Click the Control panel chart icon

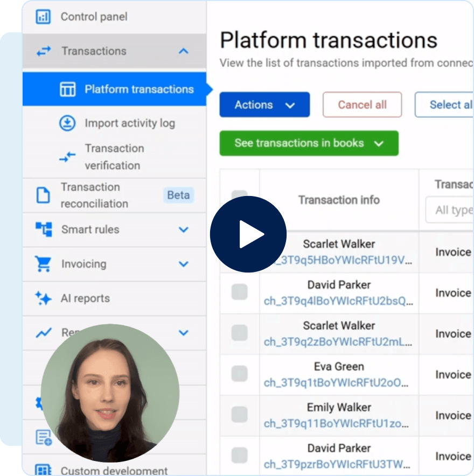[43, 17]
